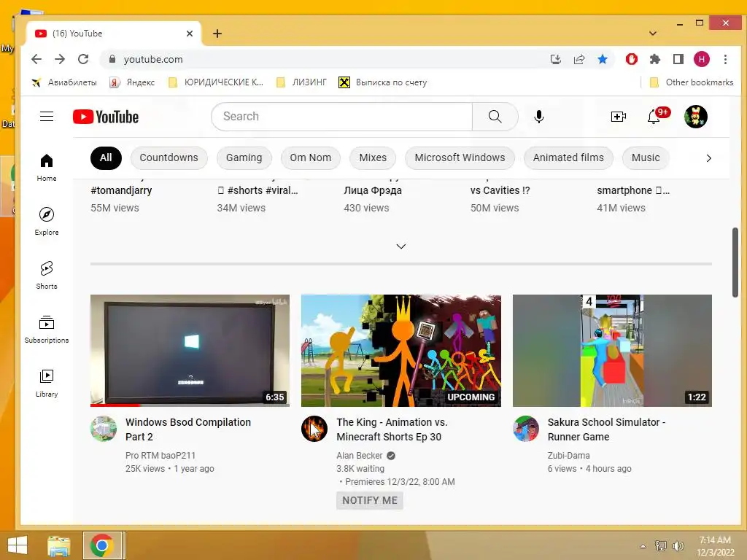Show hidden tray icons arrow
This screenshot has width=747, height=560.
point(643,546)
